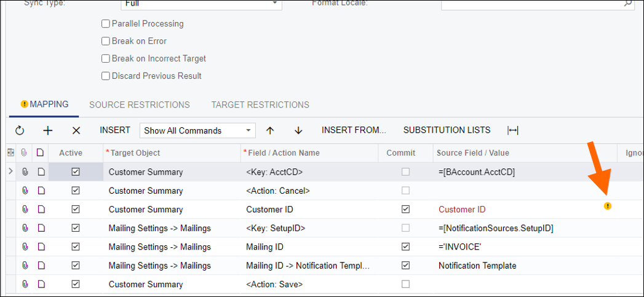Switch to Target Restrictions tab
Screen dimensions: 644x297
(260, 105)
